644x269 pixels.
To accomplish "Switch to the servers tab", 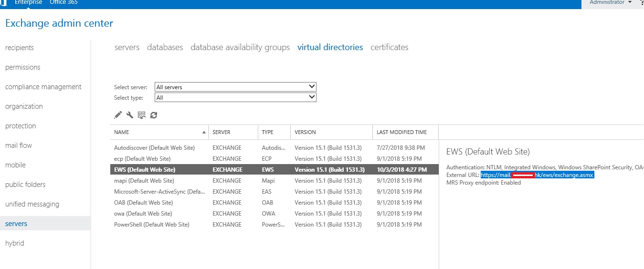I will [x=127, y=47].
